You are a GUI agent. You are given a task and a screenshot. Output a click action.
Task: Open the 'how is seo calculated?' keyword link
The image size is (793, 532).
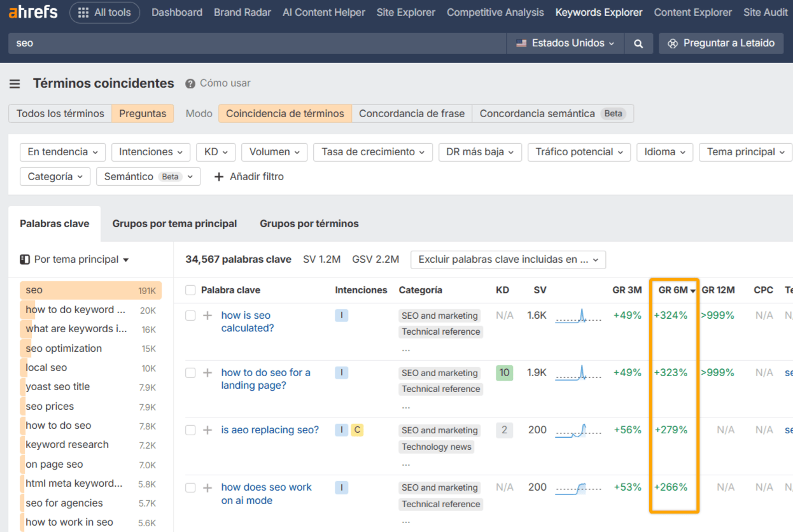coord(248,322)
